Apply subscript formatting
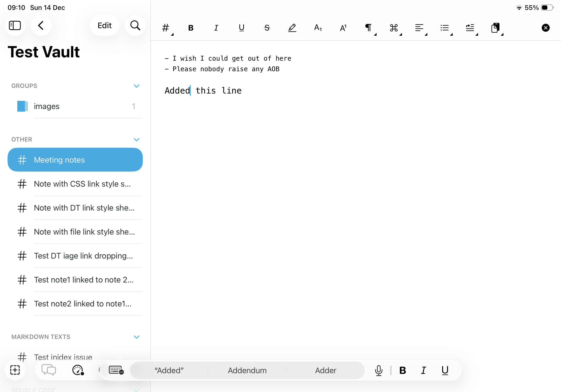This screenshot has height=392, width=561. (x=318, y=28)
